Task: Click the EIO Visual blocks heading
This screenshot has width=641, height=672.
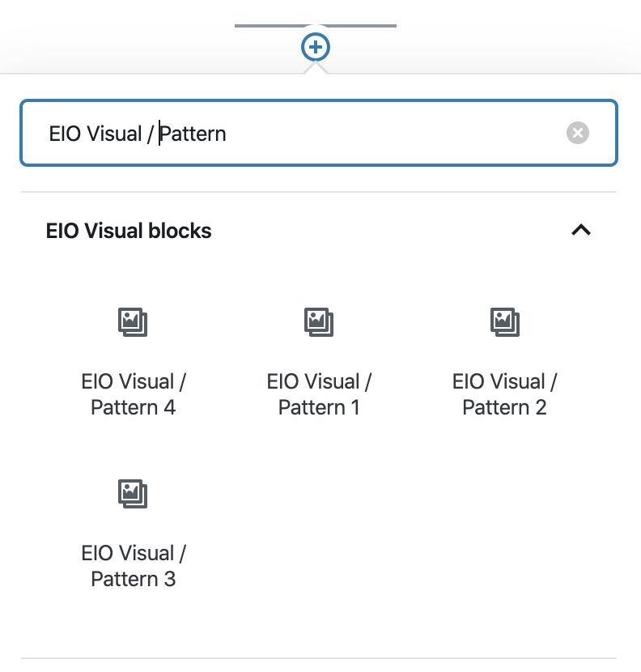Action: 129,231
